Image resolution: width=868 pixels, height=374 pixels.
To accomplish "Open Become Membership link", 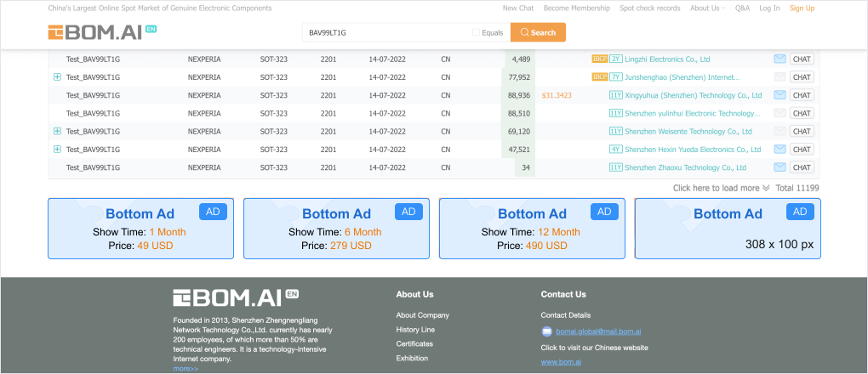I will pyautogui.click(x=577, y=8).
